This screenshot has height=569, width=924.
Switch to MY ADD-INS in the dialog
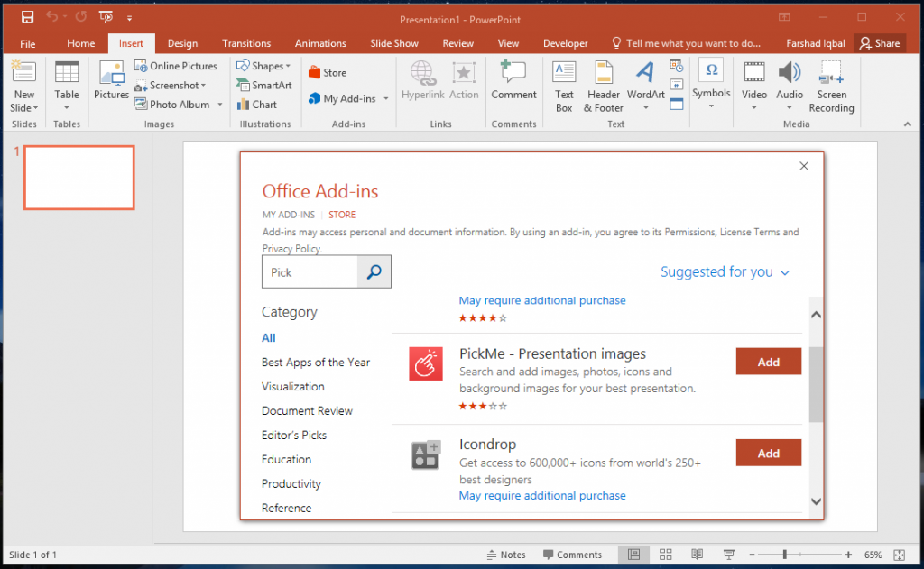point(289,215)
